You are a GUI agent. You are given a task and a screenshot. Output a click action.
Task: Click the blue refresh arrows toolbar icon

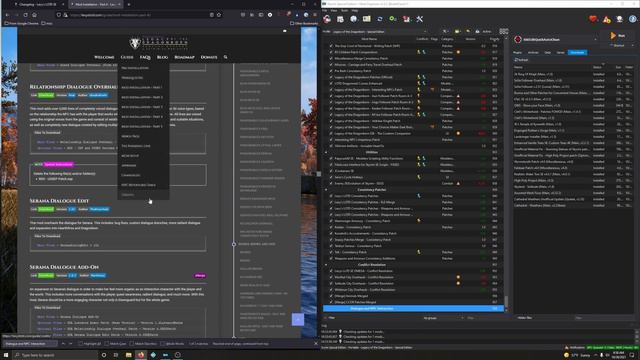380,19
